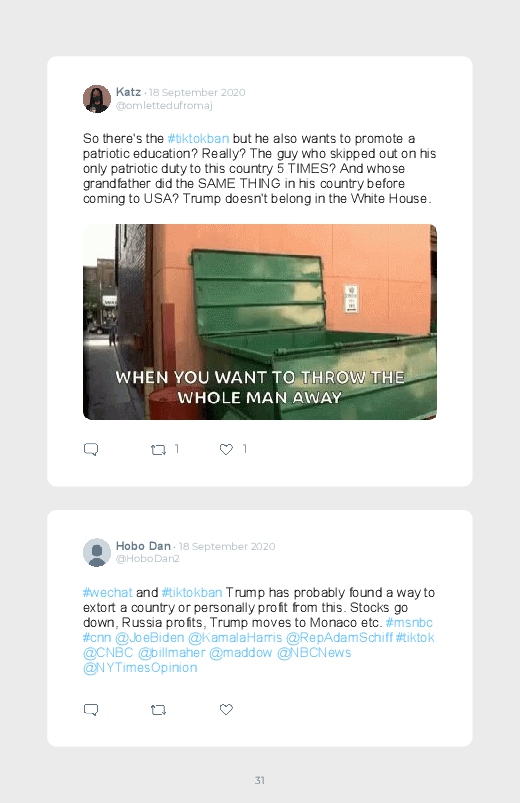Click the Hobo Dan display name
This screenshot has width=520, height=803.
pos(143,546)
